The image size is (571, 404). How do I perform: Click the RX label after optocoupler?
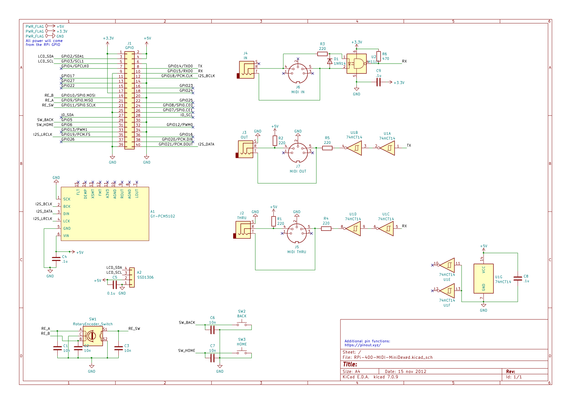click(x=404, y=61)
